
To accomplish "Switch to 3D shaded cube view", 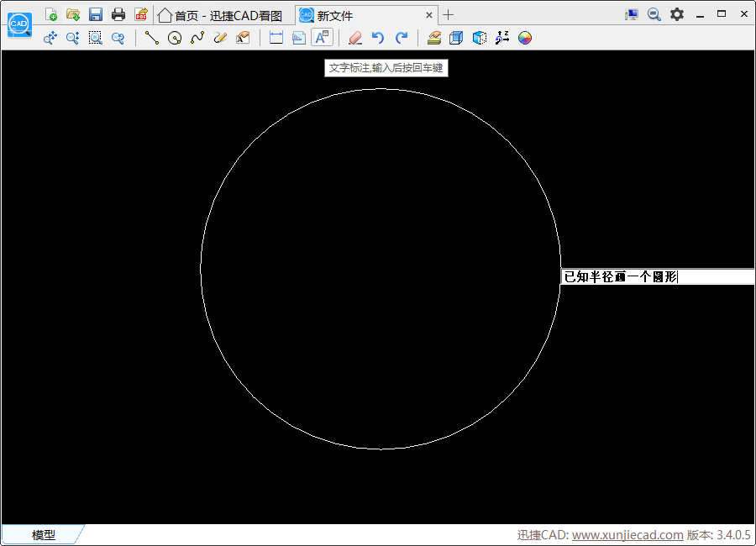I will 480,38.
